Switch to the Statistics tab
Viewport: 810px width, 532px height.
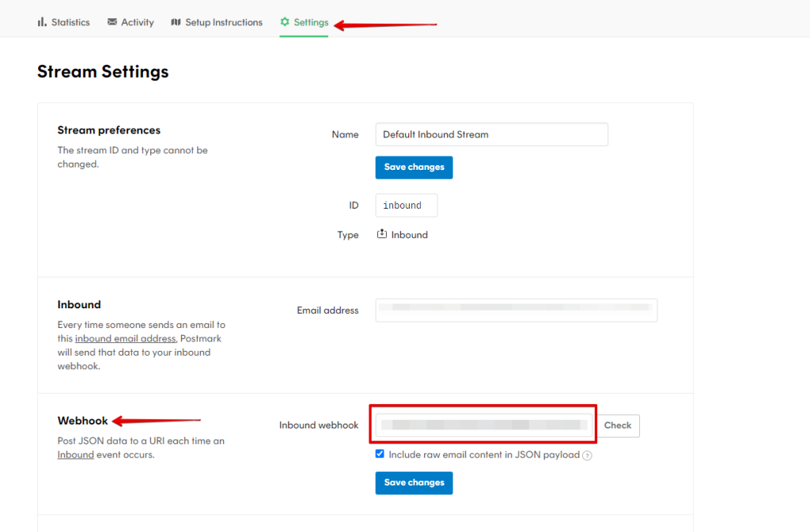[x=70, y=22]
